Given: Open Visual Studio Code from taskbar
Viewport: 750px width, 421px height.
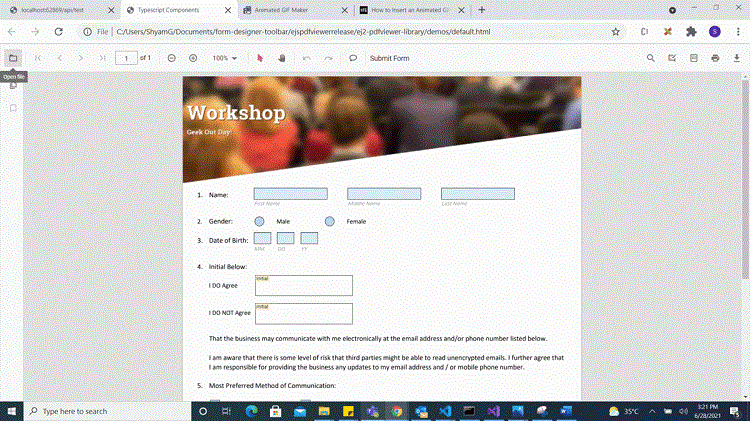Looking at the screenshot, I should [x=445, y=411].
